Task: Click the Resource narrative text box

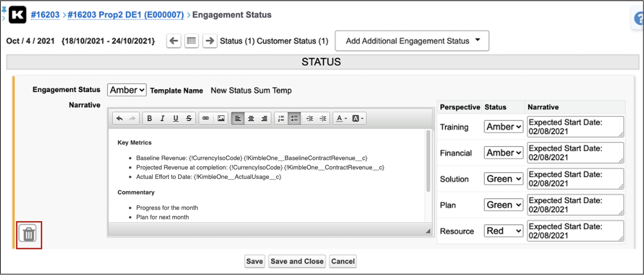Action: point(575,231)
